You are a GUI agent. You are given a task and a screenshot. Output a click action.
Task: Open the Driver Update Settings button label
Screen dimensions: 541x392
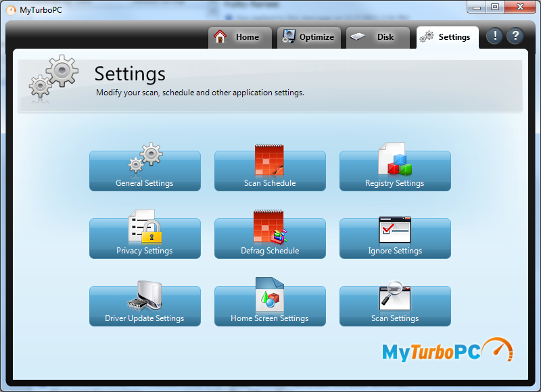[145, 318]
